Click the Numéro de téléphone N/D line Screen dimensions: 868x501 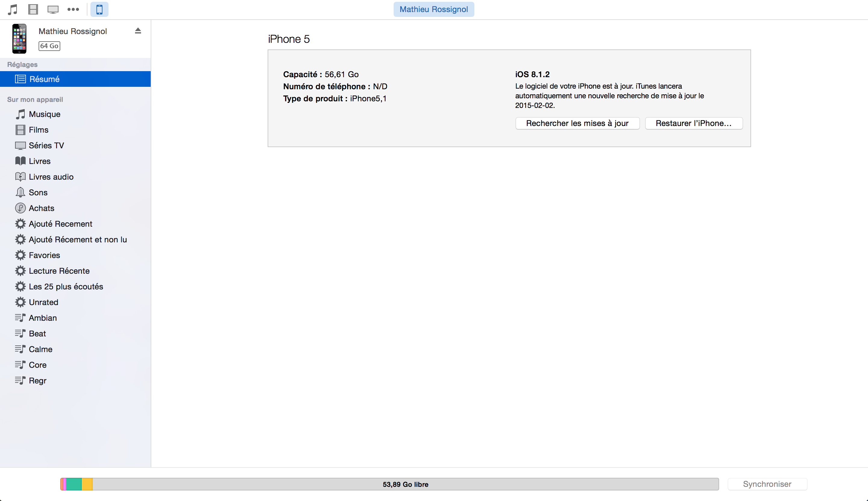[x=335, y=87]
